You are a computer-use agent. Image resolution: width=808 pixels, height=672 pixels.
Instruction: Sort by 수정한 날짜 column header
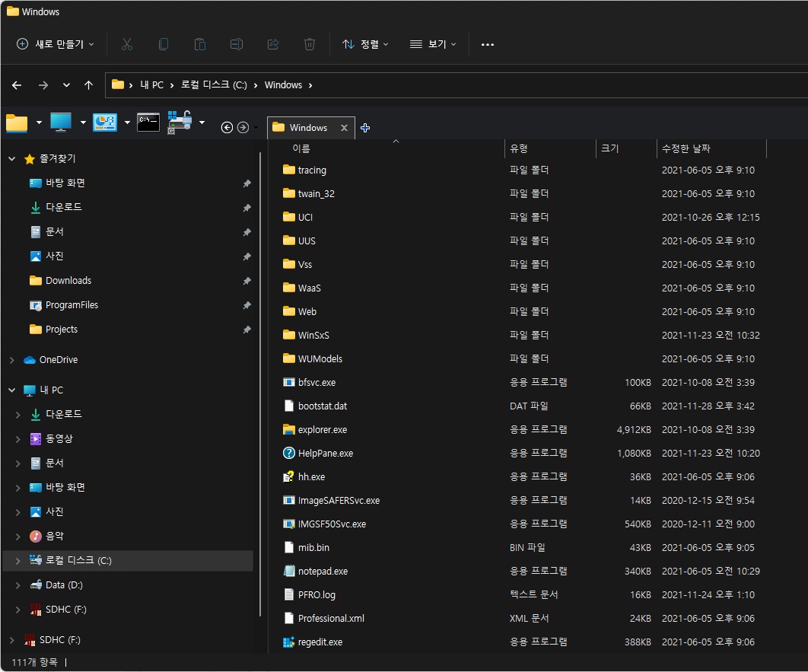(x=686, y=148)
